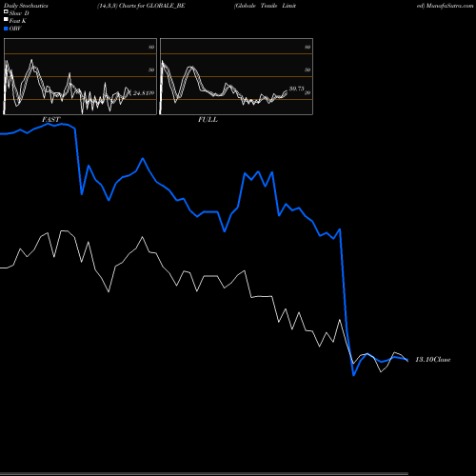Click the 'FAST' chart caption
The height and width of the screenshot is (476, 476).
(50, 120)
